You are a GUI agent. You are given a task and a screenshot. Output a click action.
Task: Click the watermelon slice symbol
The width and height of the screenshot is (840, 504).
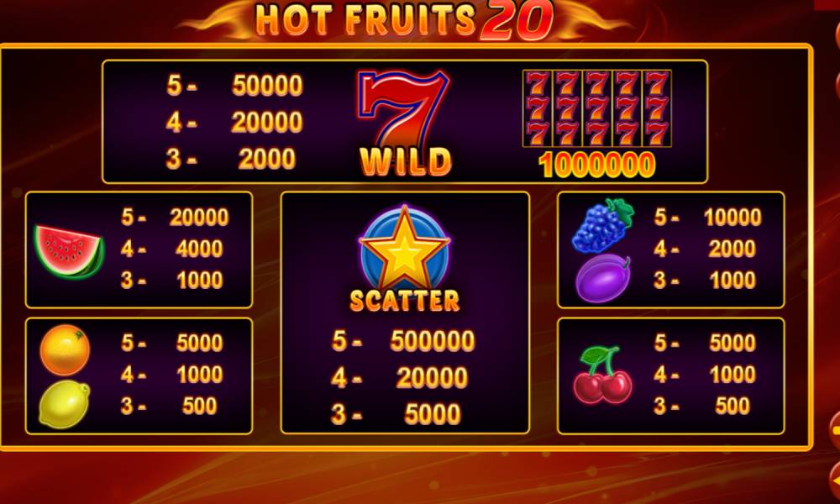[69, 252]
